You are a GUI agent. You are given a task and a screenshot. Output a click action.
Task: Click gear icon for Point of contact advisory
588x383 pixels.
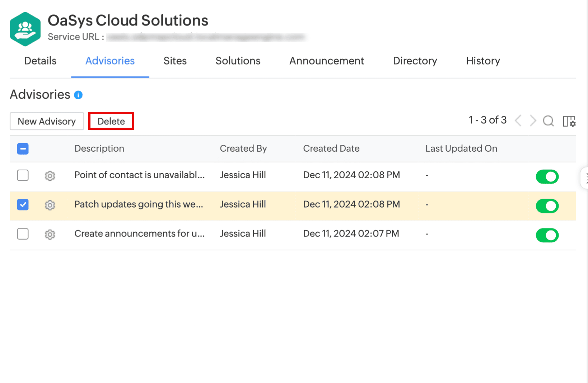coord(50,176)
